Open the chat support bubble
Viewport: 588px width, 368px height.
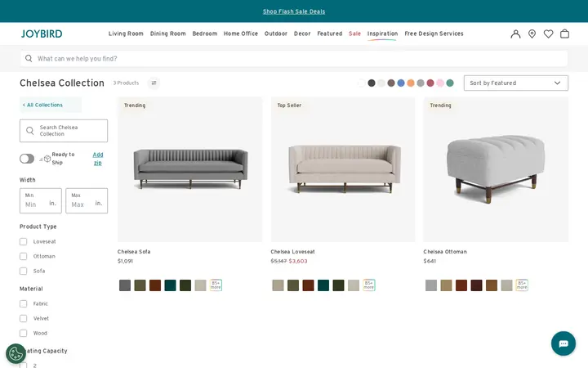coord(563,343)
